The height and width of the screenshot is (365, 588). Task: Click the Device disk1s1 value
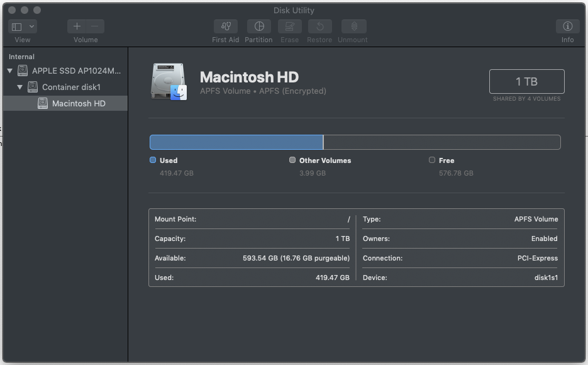pyautogui.click(x=546, y=278)
